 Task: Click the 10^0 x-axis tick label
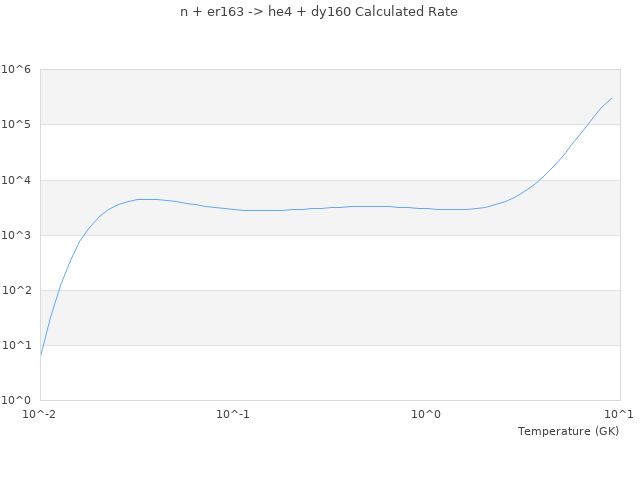point(426,414)
